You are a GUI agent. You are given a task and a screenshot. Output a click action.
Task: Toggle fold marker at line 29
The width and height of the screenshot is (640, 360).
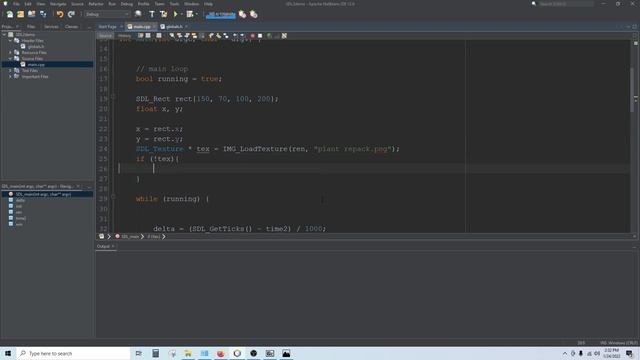[113, 197]
